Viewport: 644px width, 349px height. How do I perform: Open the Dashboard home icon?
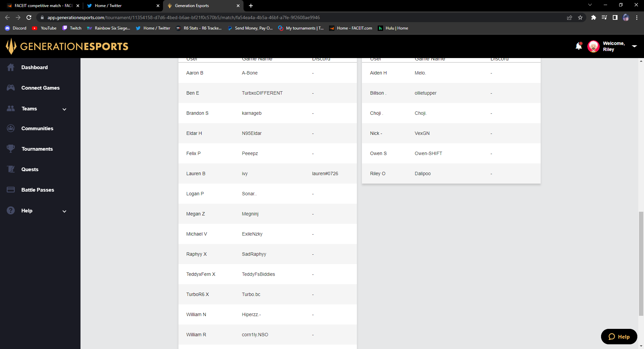(x=11, y=67)
